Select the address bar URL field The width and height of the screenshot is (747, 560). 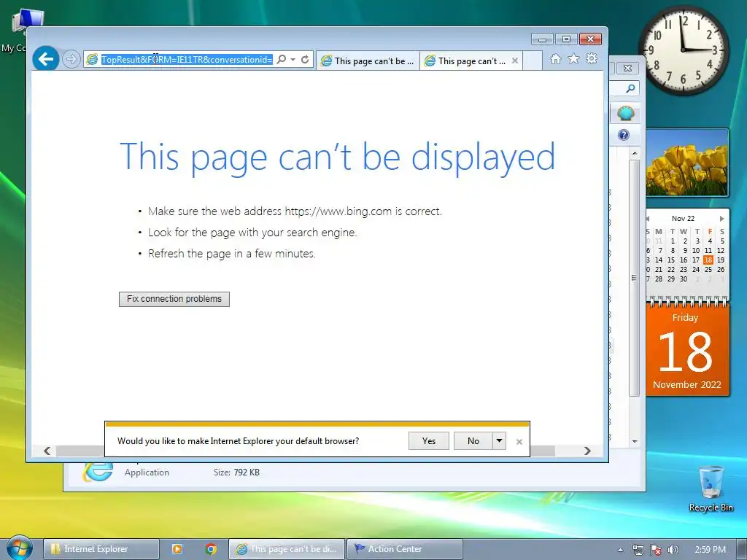(x=186, y=60)
